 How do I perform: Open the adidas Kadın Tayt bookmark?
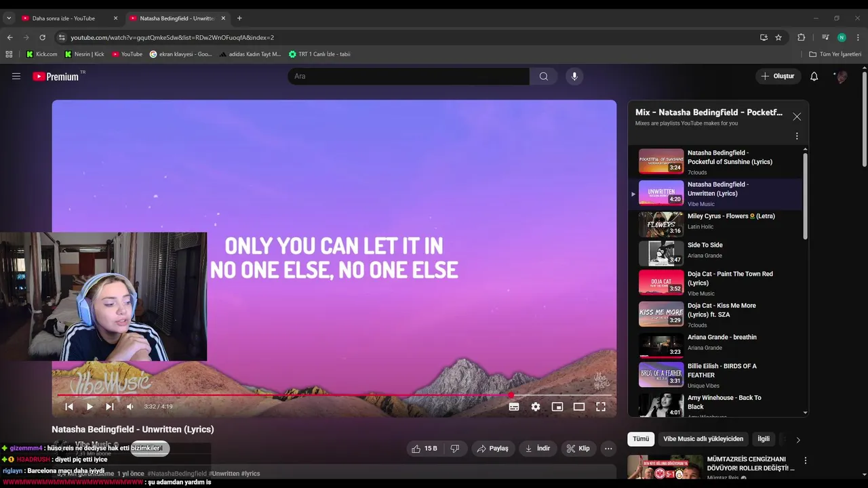tap(250, 54)
